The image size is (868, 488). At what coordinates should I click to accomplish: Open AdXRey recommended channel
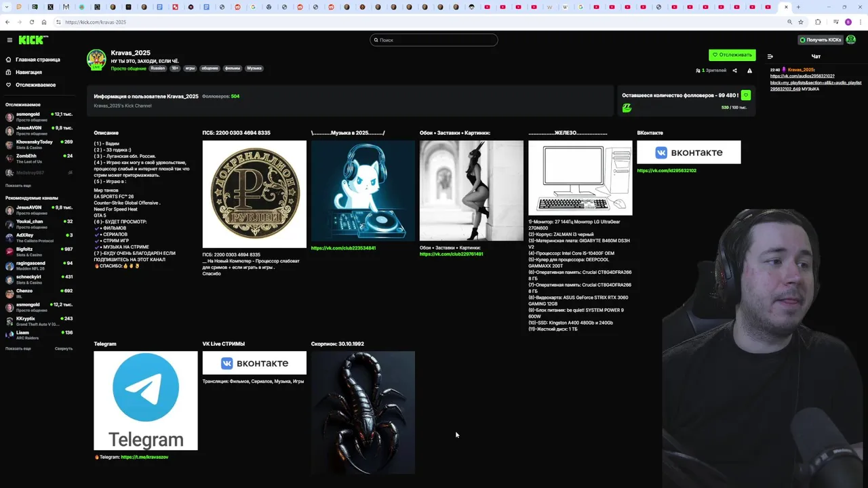point(39,238)
